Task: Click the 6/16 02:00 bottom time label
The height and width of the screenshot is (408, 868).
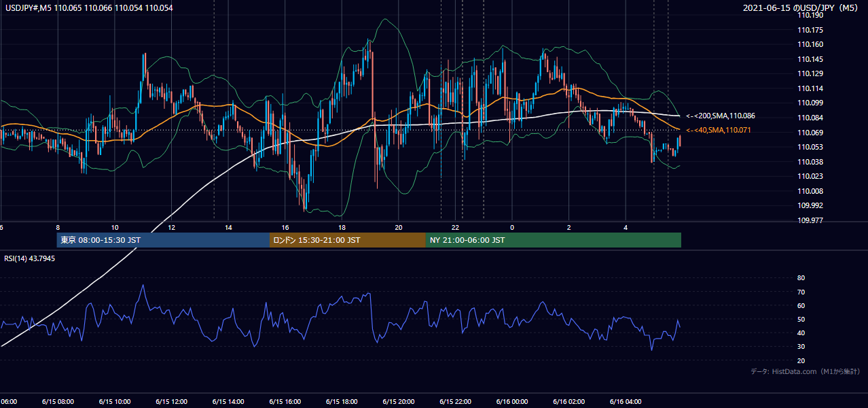Action: [x=569, y=401]
